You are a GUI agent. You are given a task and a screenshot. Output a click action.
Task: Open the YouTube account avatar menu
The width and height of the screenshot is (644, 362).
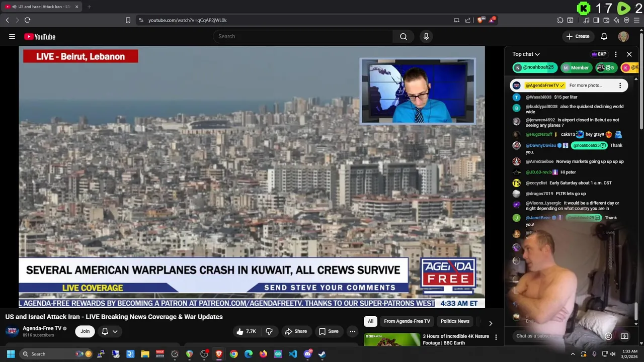623,36
